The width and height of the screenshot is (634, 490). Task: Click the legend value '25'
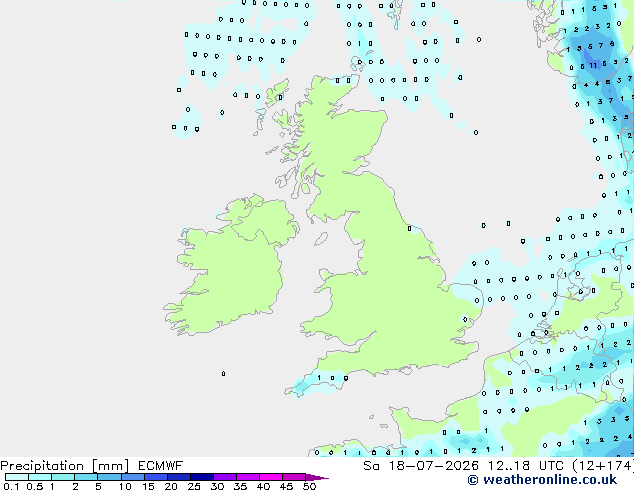tap(194, 486)
